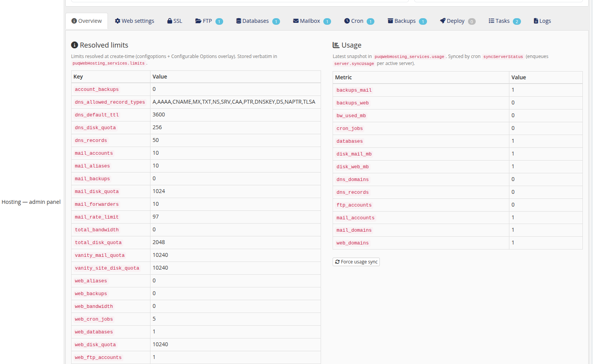
Task: Click the value 2048
Action: [159, 242]
